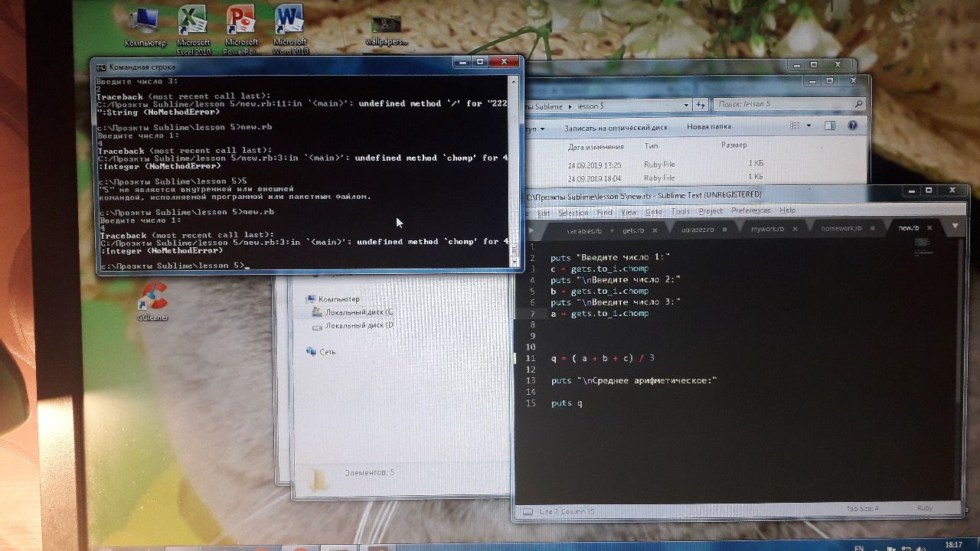Click the Сеть network icon in Explorer sidebar
This screenshot has width=980, height=551.
(x=311, y=351)
